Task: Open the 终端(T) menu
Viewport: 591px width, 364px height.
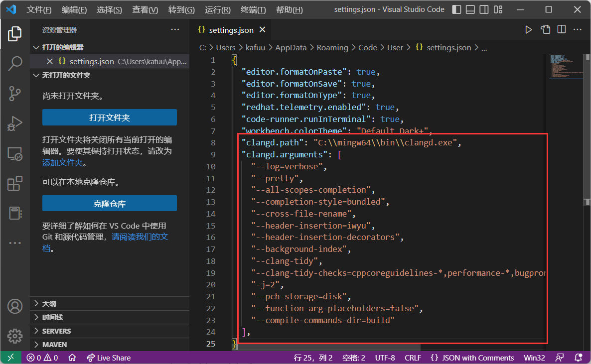Action: [253, 10]
